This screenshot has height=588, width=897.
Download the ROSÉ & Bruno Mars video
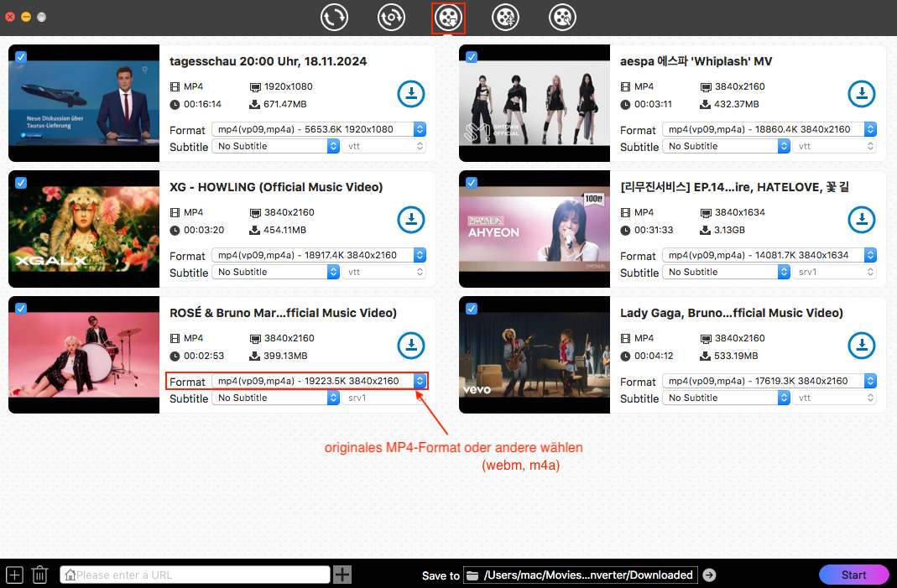tap(411, 346)
